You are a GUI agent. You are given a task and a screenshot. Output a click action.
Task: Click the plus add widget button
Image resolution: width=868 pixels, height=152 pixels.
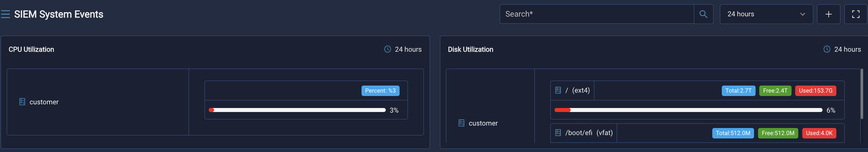coord(828,14)
